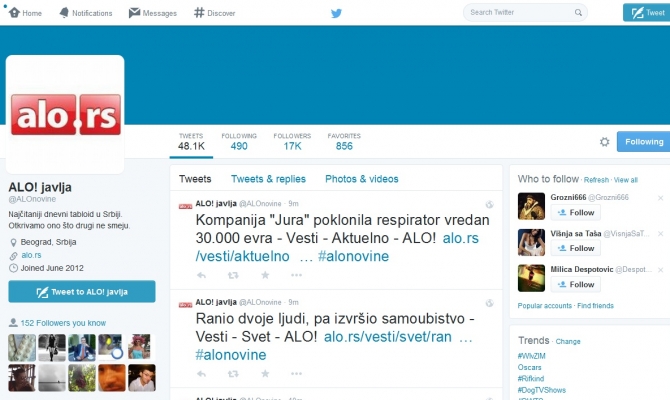Favorite the "Ranio dvoje ljudi" tweet
670x400 pixels.
(265, 373)
